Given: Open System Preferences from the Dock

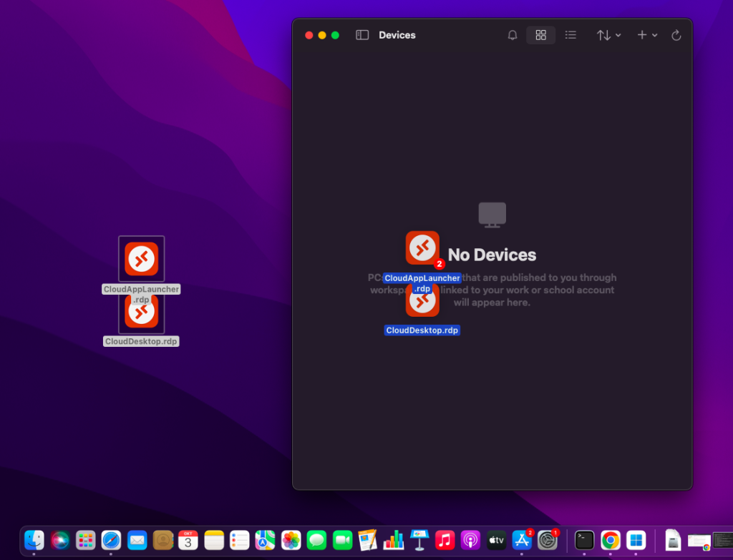Looking at the screenshot, I should click(x=548, y=541).
